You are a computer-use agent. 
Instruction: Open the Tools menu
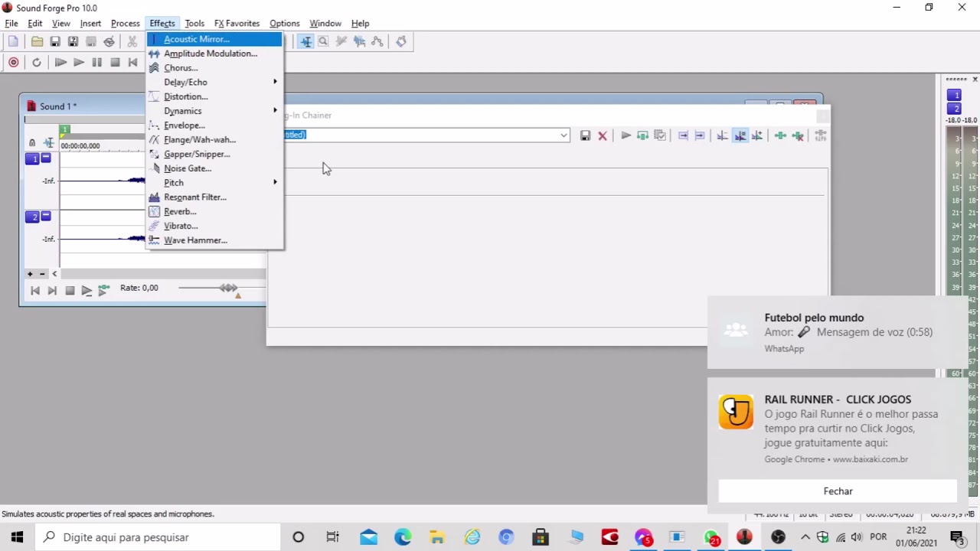pos(194,23)
